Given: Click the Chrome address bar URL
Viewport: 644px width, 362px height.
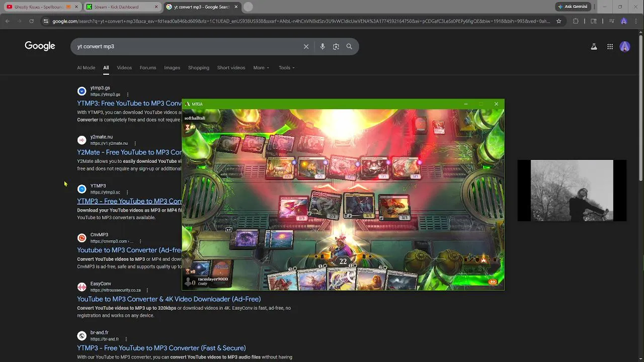Looking at the screenshot, I should click(x=301, y=21).
